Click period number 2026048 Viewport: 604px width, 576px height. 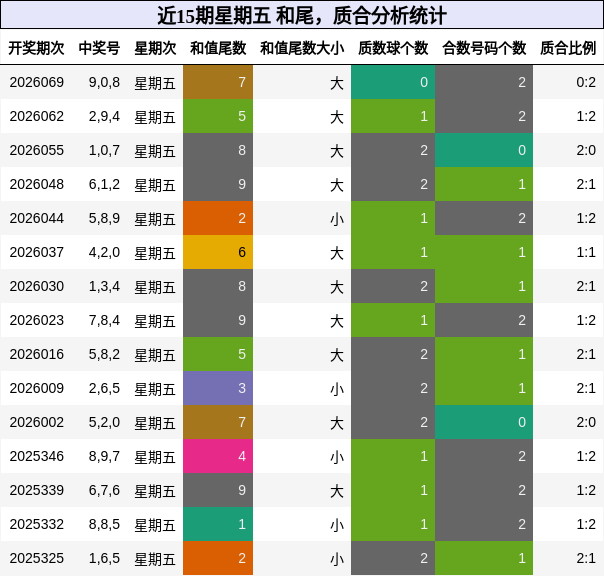[37, 184]
